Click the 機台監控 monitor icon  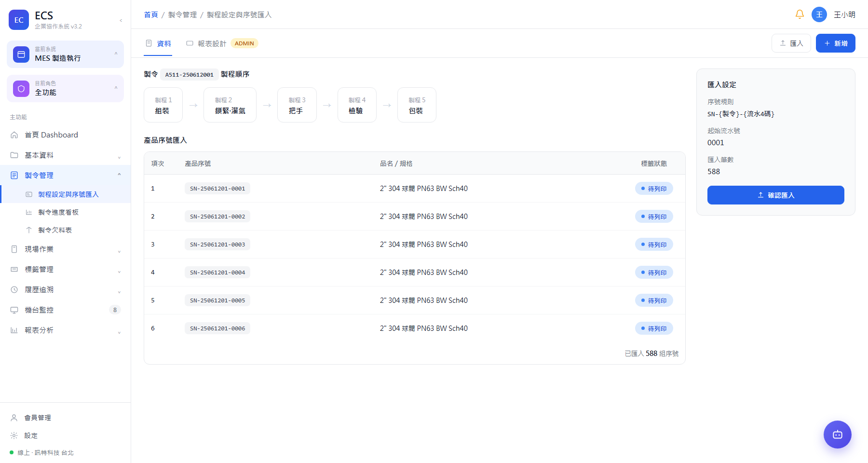[x=14, y=310]
